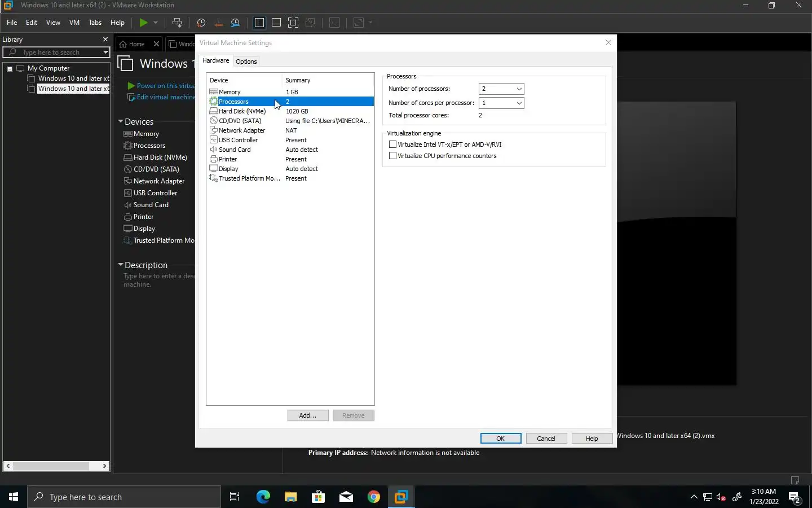Click Help button in settings dialog
Screen dimensions: 812x508
[x=592, y=439]
